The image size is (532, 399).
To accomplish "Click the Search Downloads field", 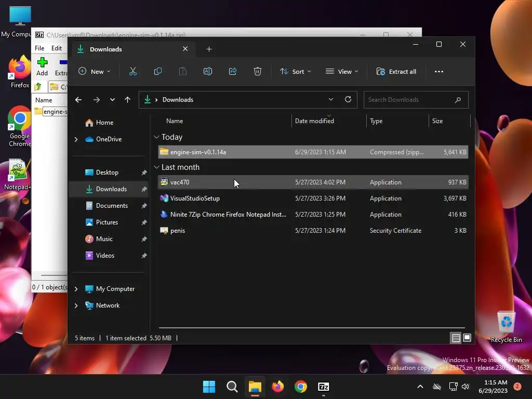I will tap(416, 100).
